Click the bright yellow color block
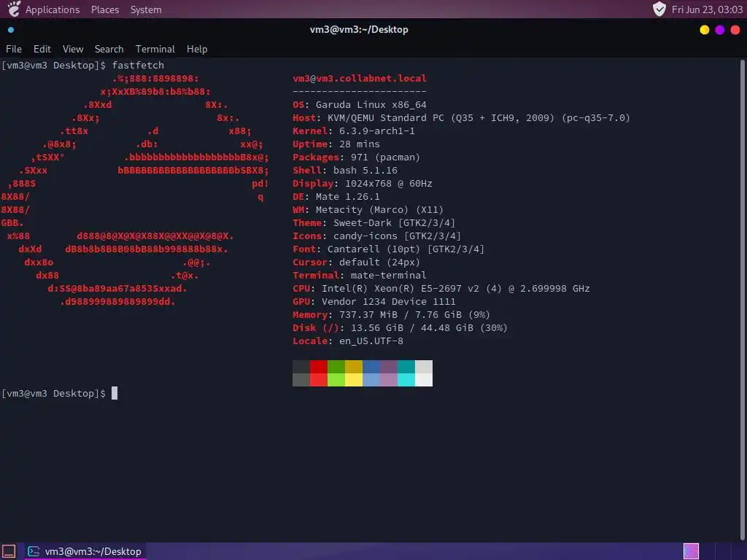 tap(354, 380)
